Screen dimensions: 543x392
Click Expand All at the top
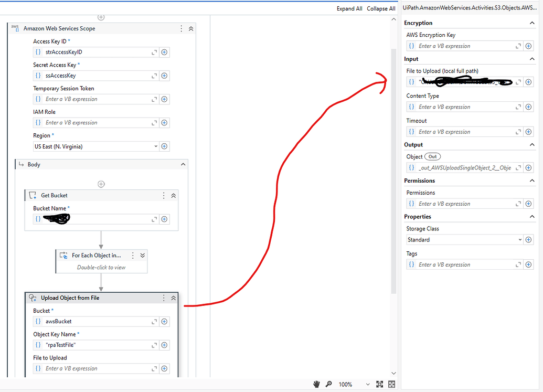[349, 8]
